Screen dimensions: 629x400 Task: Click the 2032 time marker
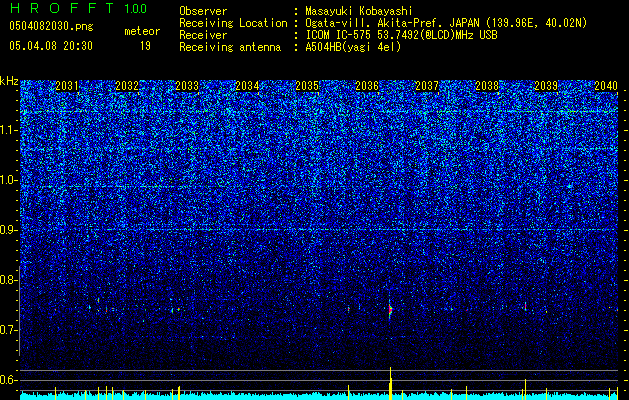(x=127, y=86)
